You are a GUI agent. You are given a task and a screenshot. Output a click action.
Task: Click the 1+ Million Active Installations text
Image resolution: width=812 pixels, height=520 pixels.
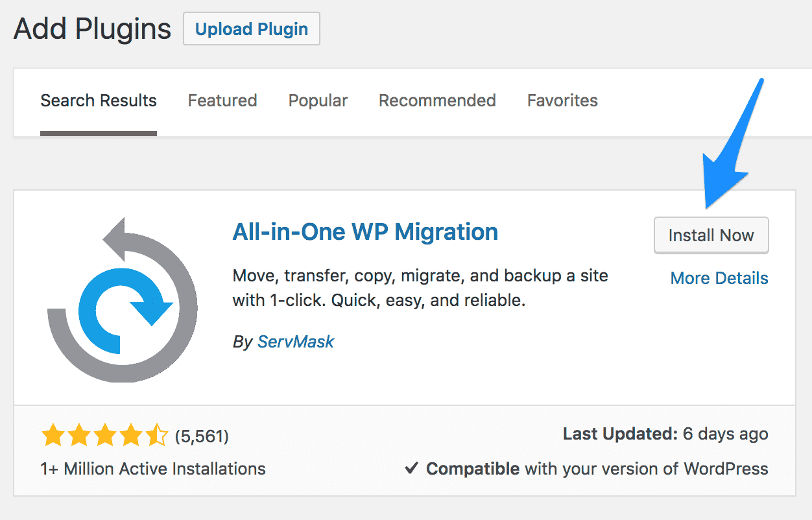(153, 468)
